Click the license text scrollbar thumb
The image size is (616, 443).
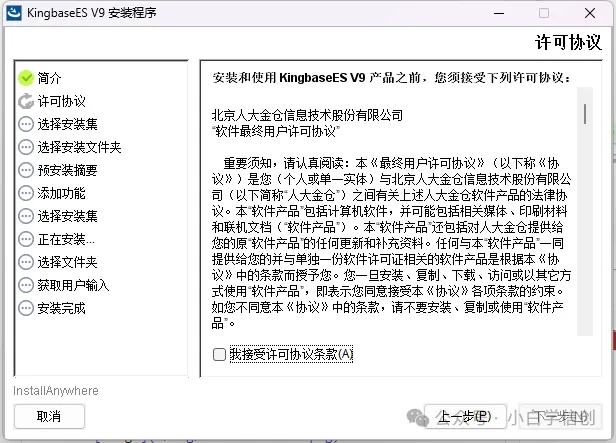[585, 114]
